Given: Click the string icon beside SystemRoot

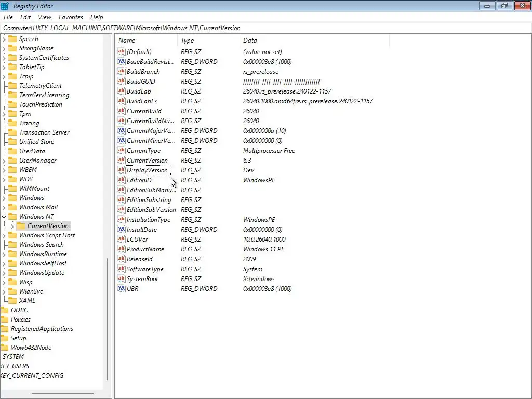Looking at the screenshot, I should coord(122,278).
